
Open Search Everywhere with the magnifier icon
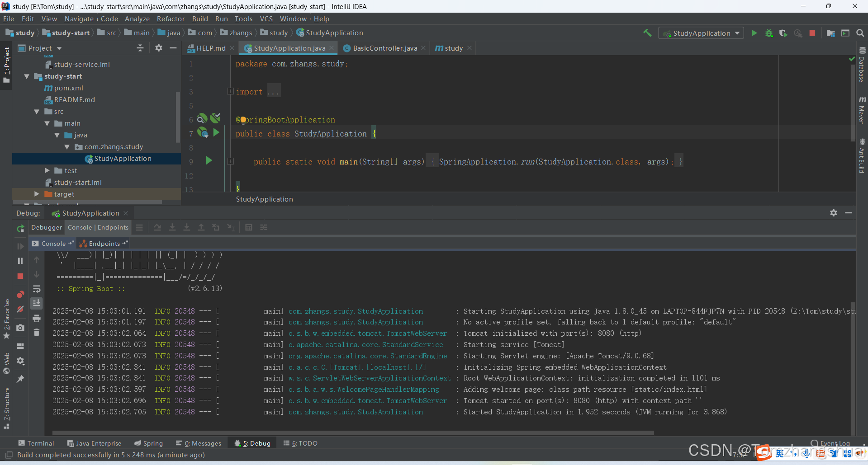860,33
